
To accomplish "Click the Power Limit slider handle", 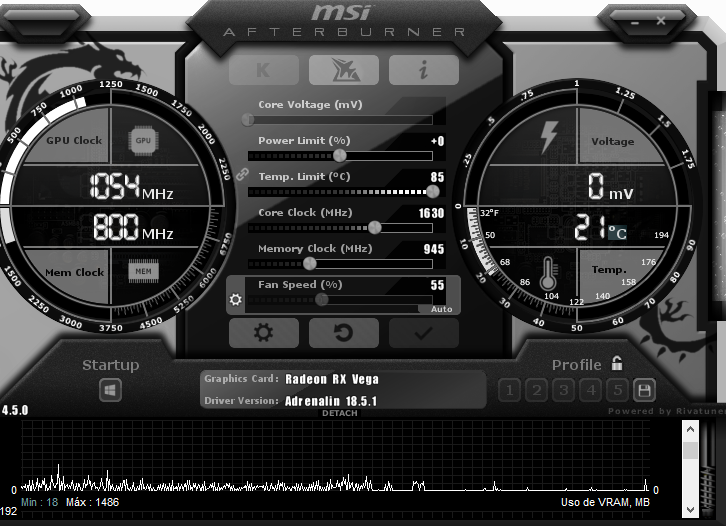I will click(340, 156).
